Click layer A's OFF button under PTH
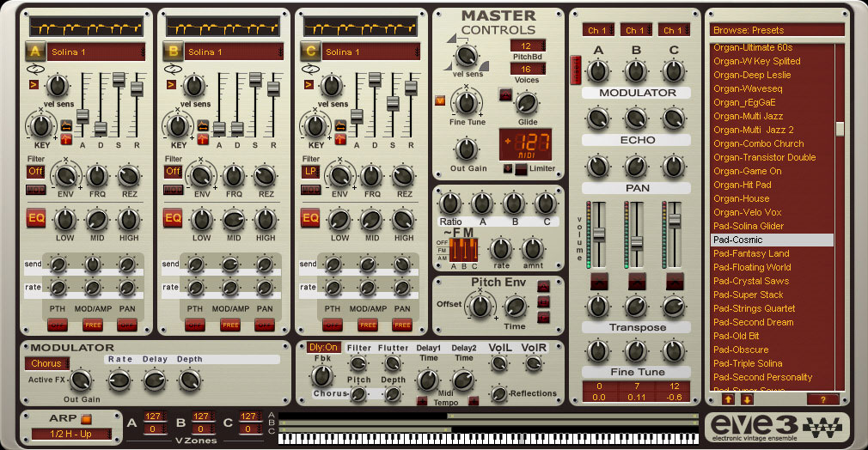This screenshot has height=450, width=868. (58, 325)
